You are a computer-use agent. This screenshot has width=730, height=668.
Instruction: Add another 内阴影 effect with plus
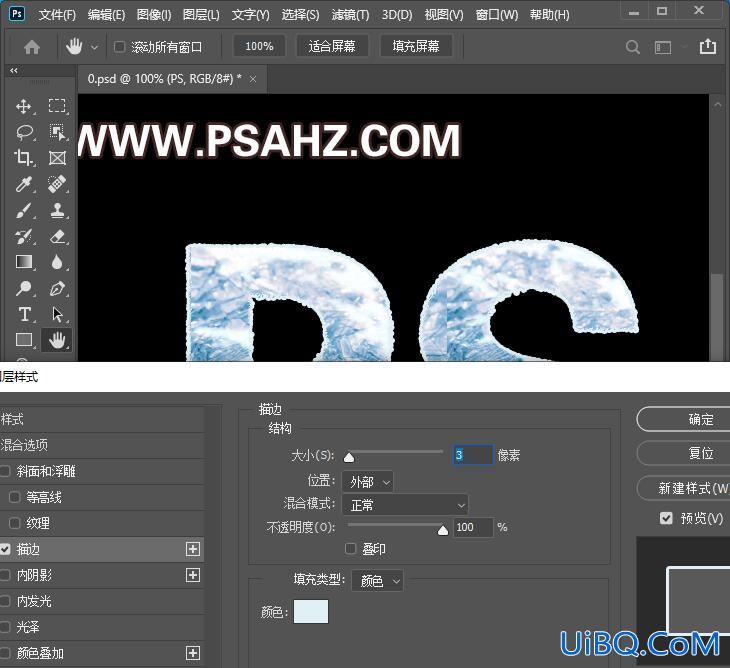[x=193, y=575]
